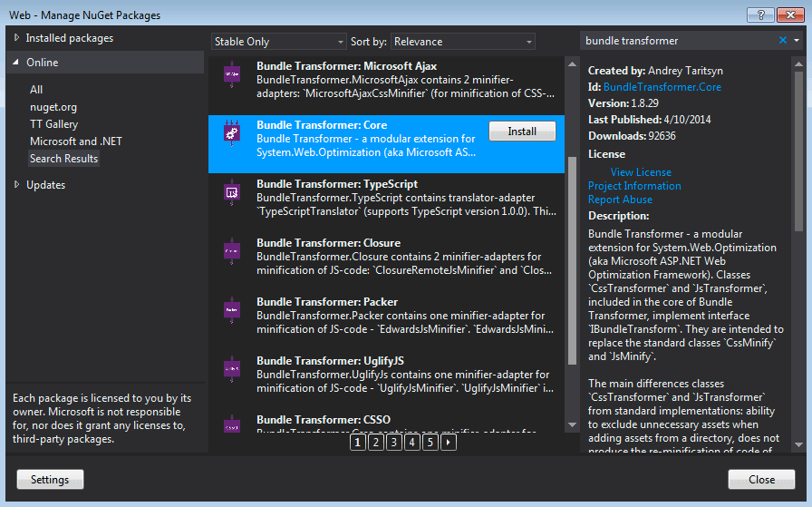
Task: Install the Bundle Transformer: Core package
Action: click(x=522, y=132)
